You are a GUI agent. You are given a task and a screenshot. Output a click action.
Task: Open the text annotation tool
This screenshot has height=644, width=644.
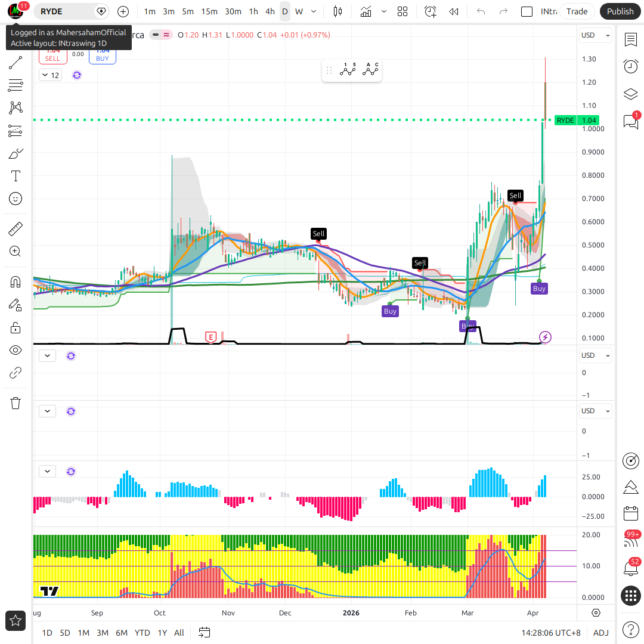pos(16,176)
